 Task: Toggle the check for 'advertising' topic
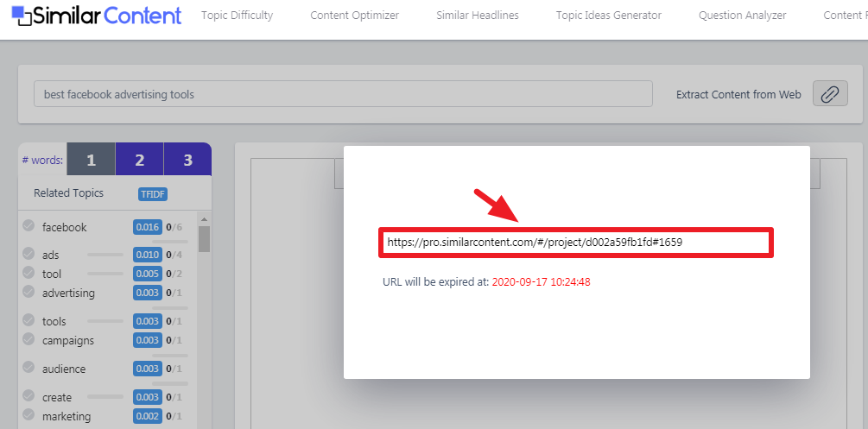[29, 291]
